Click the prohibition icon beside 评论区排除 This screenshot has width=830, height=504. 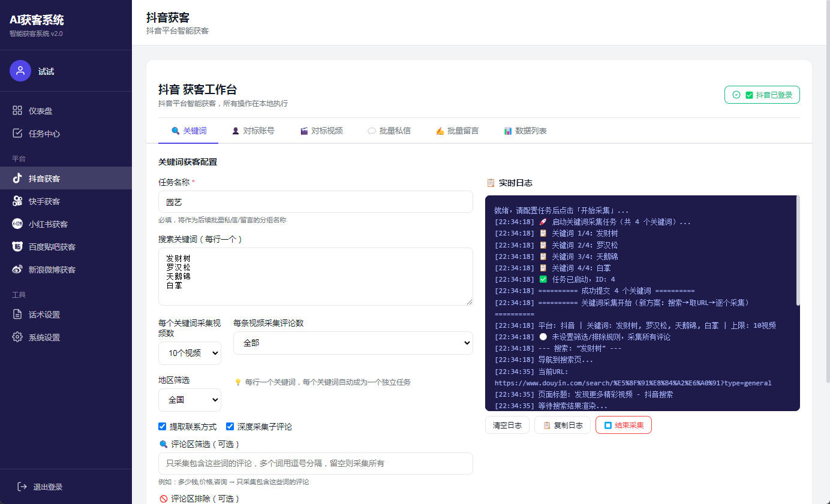tap(163, 499)
